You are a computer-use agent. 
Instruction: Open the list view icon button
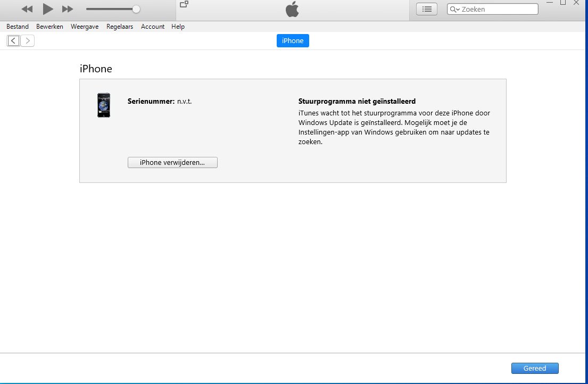(x=427, y=9)
